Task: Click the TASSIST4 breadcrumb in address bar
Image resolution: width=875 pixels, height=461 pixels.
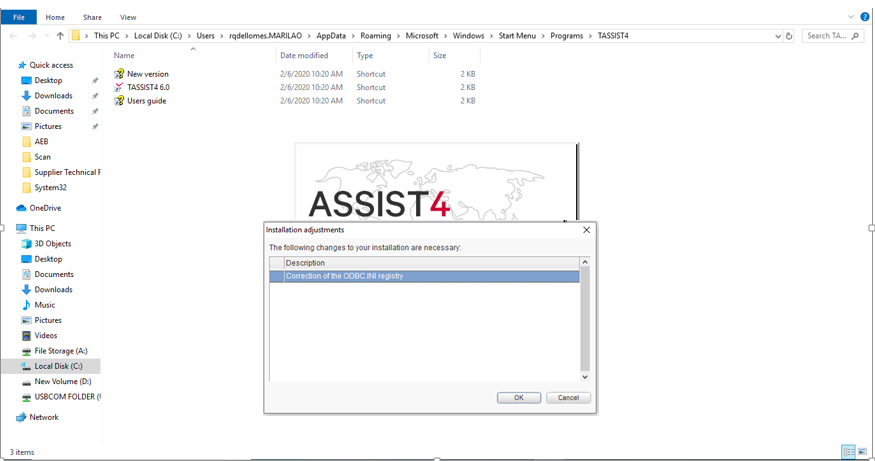Action: coord(613,36)
